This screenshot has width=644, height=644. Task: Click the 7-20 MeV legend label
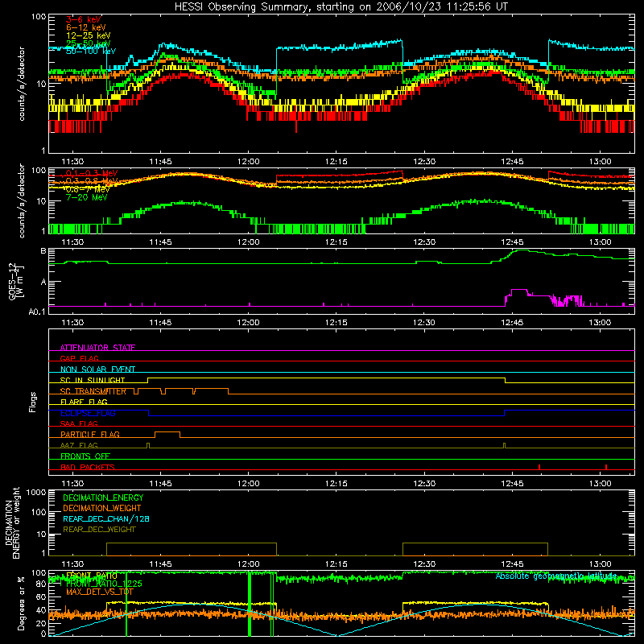87,197
